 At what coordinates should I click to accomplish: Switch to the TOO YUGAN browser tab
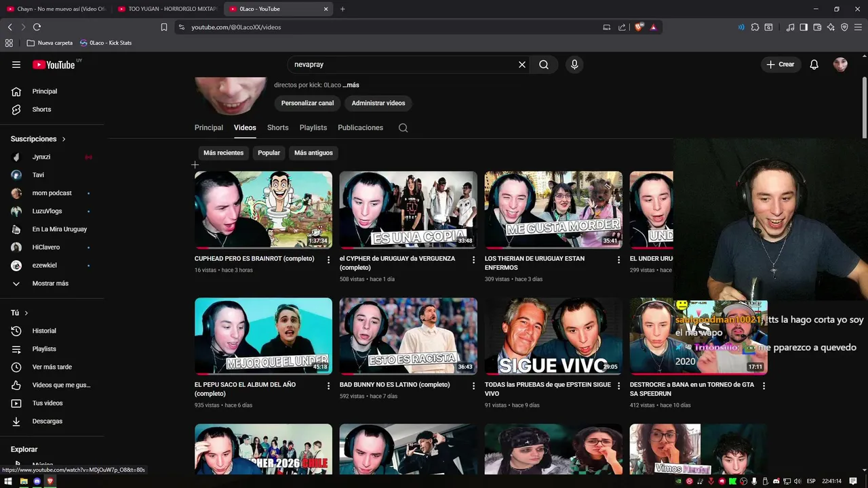[x=167, y=9]
